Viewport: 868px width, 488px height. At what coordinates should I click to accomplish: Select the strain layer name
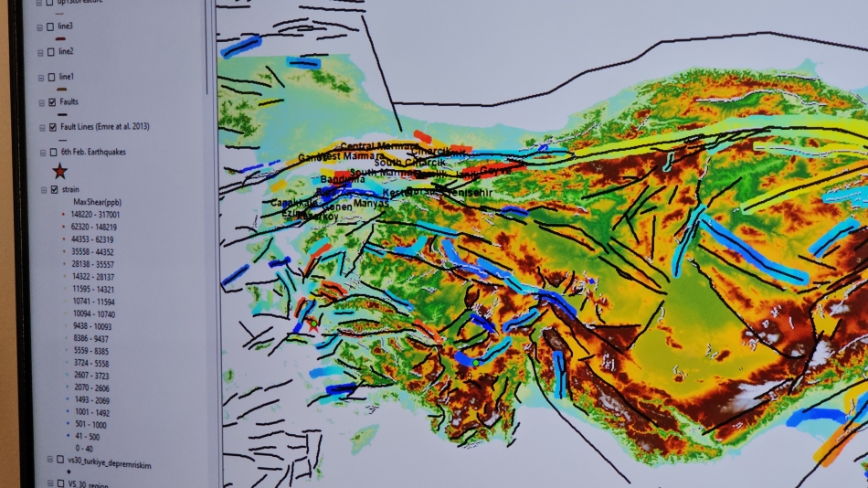70,189
